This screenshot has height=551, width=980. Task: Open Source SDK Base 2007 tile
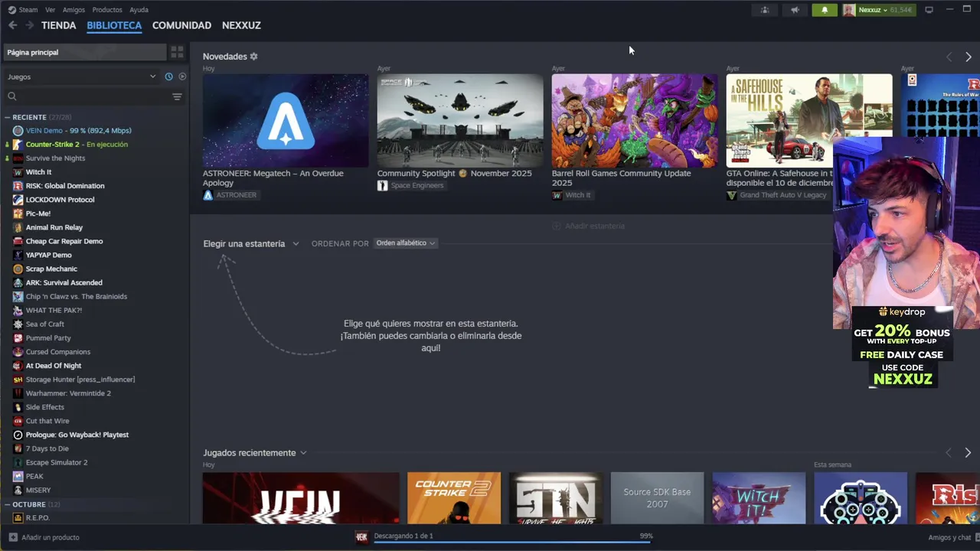pos(657,498)
